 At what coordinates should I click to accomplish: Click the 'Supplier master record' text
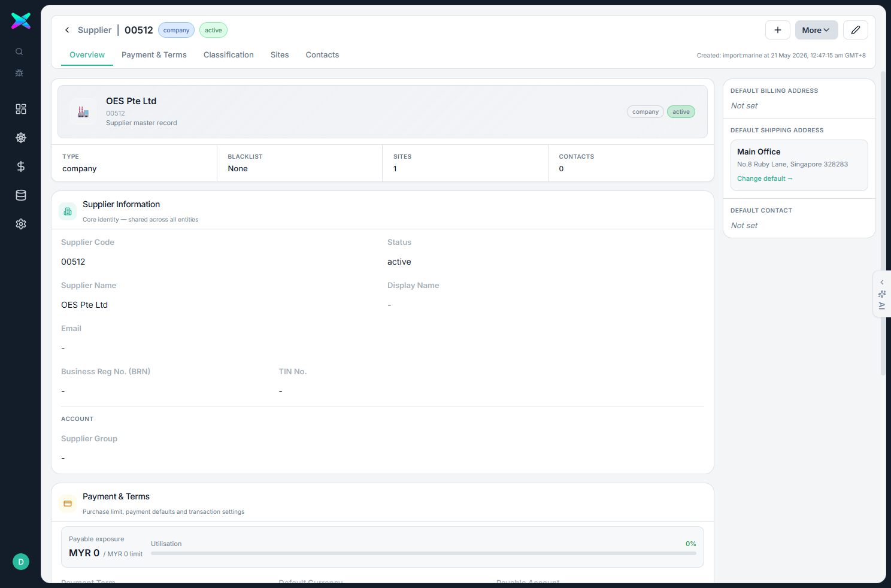[x=141, y=123]
